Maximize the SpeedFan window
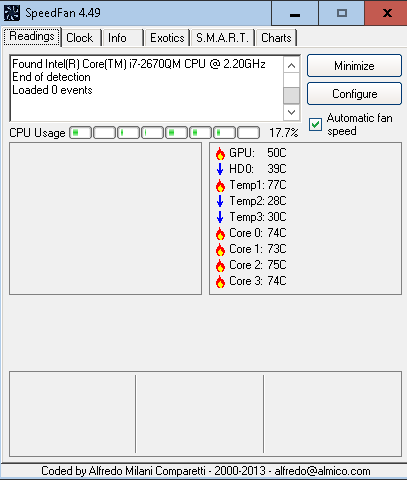Viewport: 407px width, 480px height. (x=342, y=13)
